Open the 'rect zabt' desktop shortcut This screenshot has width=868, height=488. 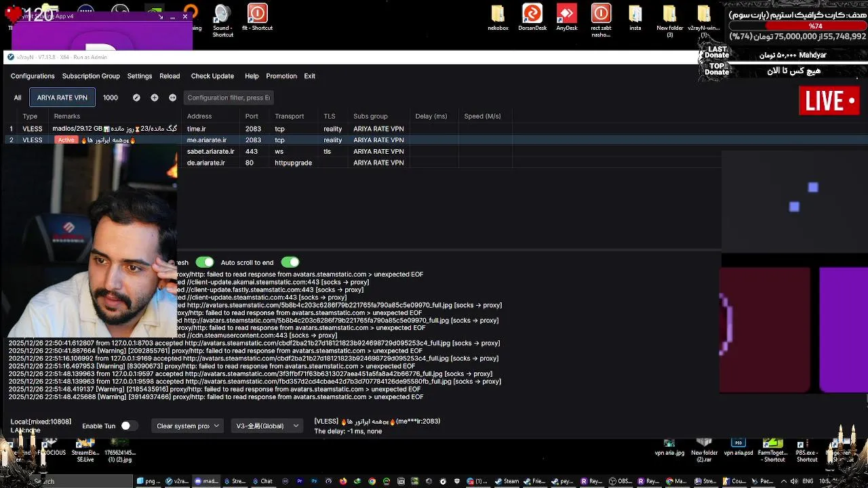point(601,21)
